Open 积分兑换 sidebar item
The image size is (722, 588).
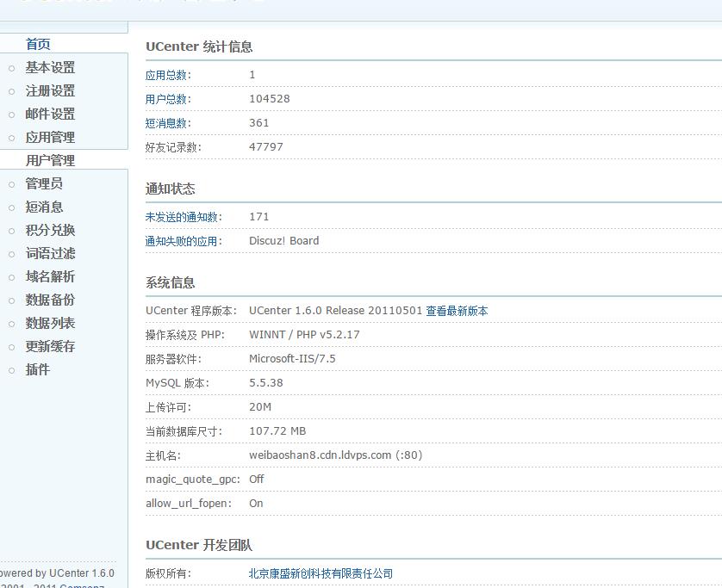pyautogui.click(x=50, y=230)
